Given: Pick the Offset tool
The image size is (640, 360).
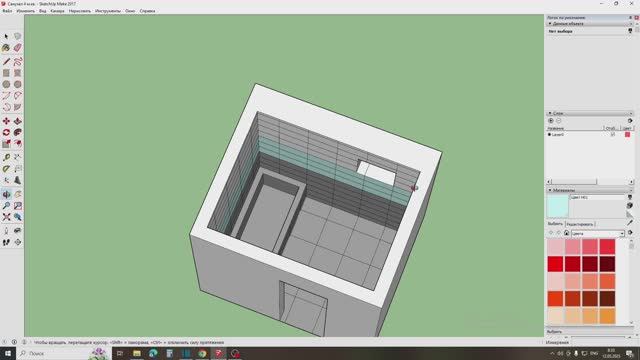Looking at the screenshot, I should tap(18, 144).
